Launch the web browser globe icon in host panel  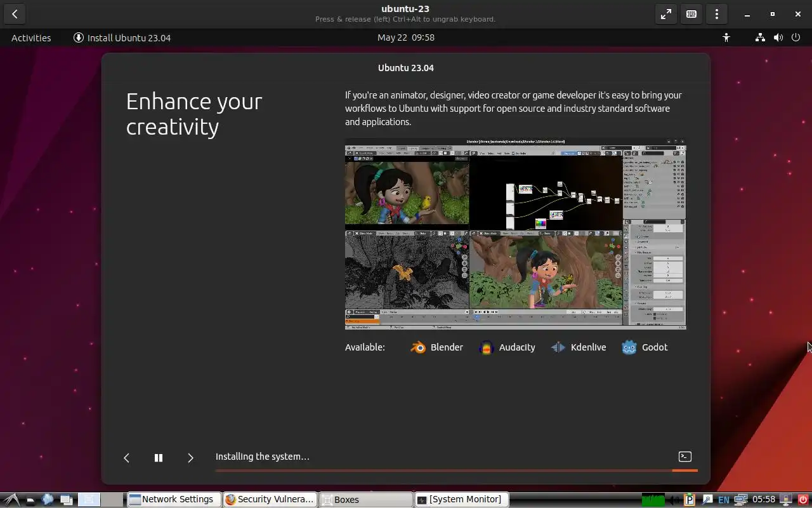pos(48,500)
